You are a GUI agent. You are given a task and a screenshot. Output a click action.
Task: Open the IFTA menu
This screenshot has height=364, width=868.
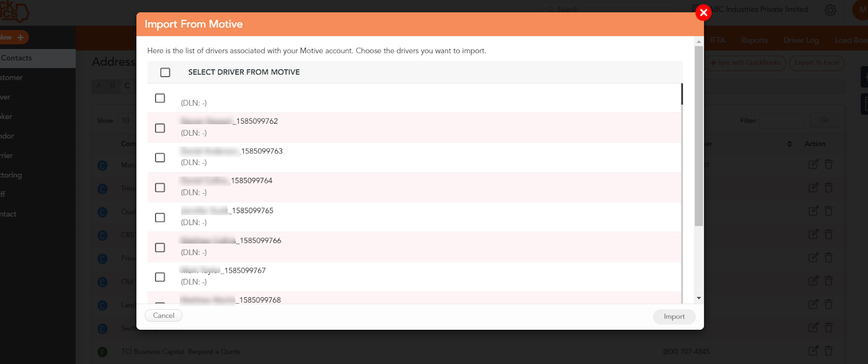click(x=717, y=40)
